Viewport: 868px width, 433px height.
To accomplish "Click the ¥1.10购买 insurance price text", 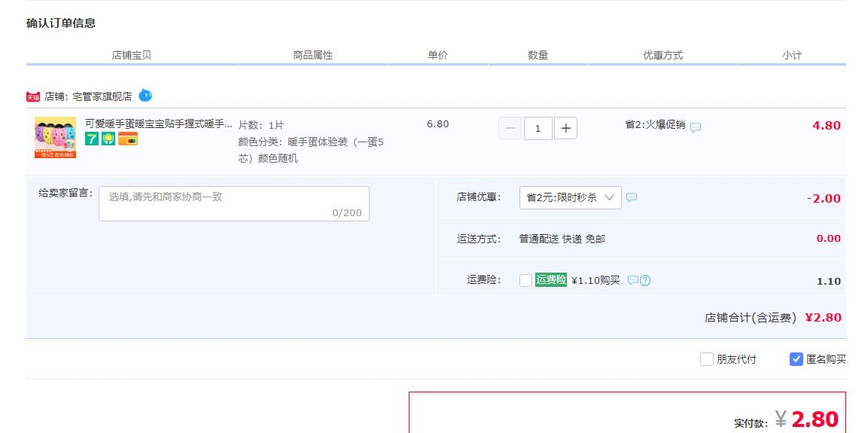I will [595, 280].
